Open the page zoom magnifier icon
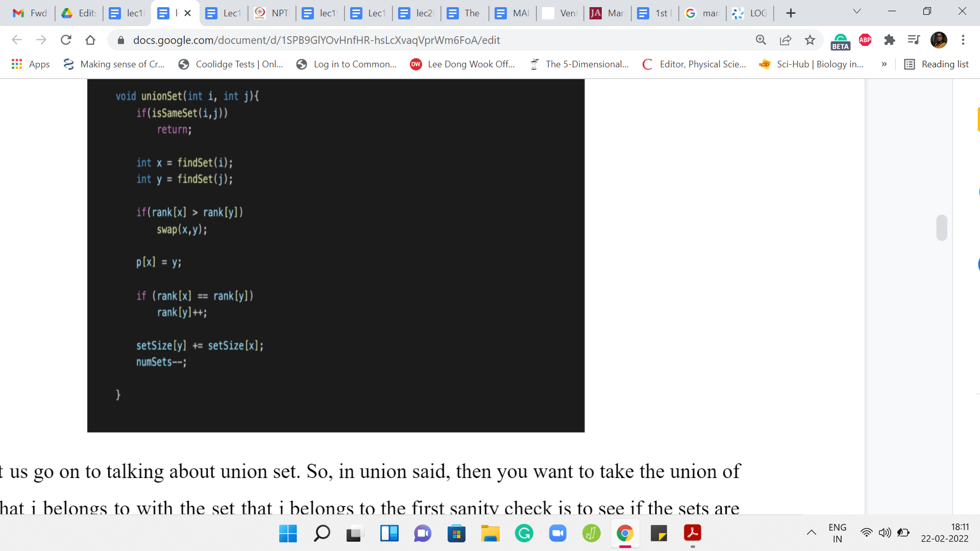This screenshot has height=551, width=980. pos(761,40)
